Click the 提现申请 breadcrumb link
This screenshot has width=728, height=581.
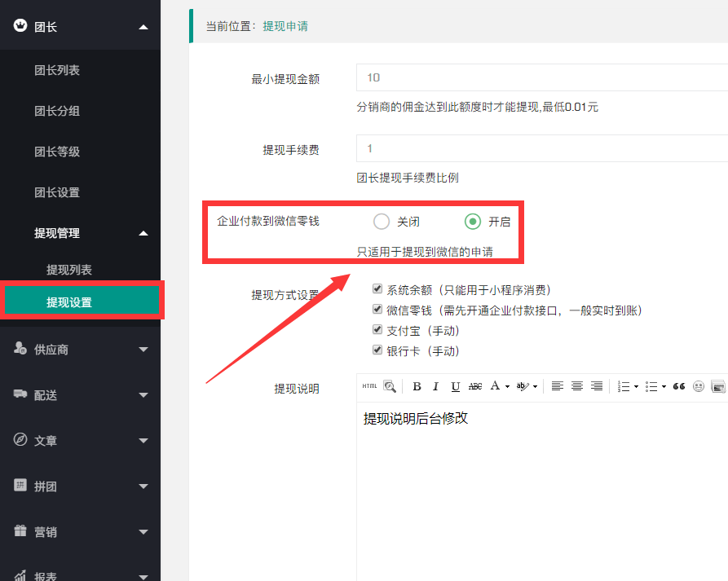[x=285, y=26]
